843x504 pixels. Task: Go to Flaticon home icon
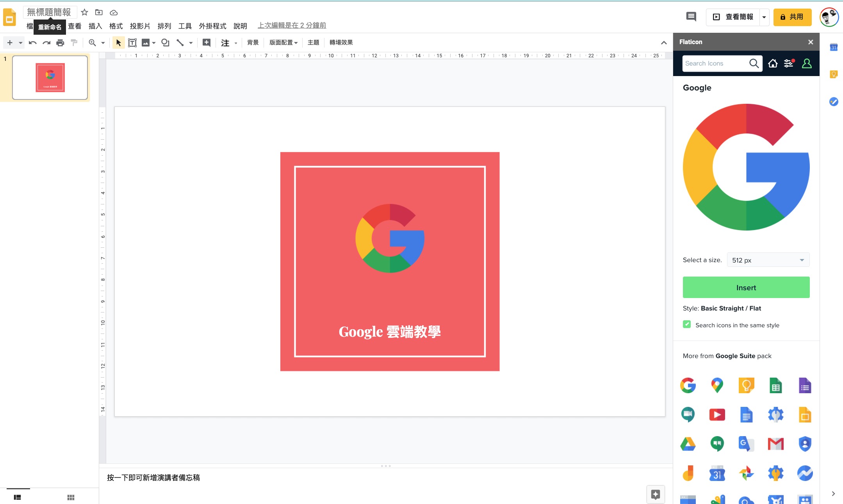(x=773, y=63)
